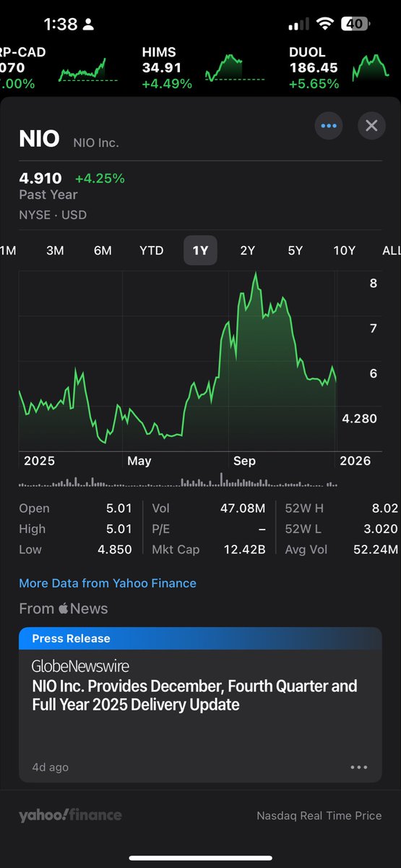
Task: Tap the 4.910 current price
Action: click(x=40, y=178)
